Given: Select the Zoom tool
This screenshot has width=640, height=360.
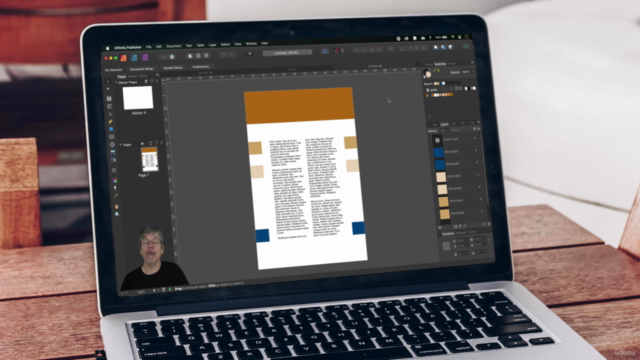Looking at the screenshot, I should [x=117, y=214].
